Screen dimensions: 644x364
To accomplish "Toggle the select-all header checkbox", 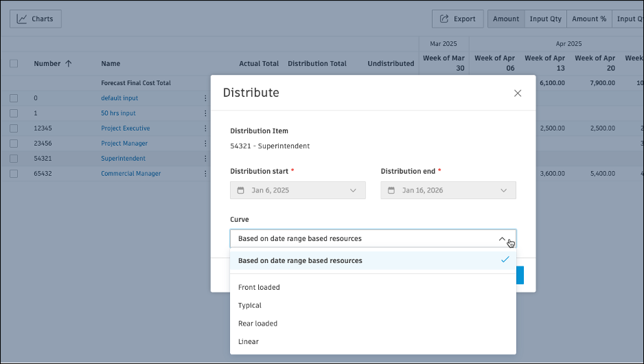I will click(14, 63).
